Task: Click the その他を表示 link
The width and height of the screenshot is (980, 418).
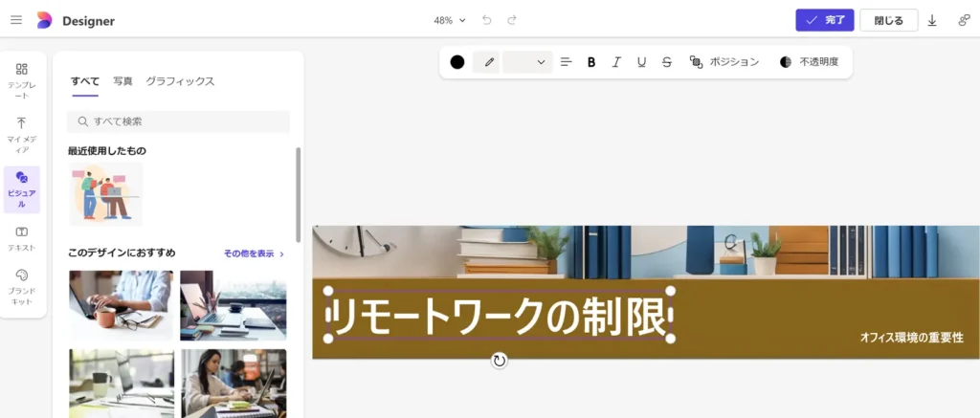Action: click(254, 253)
